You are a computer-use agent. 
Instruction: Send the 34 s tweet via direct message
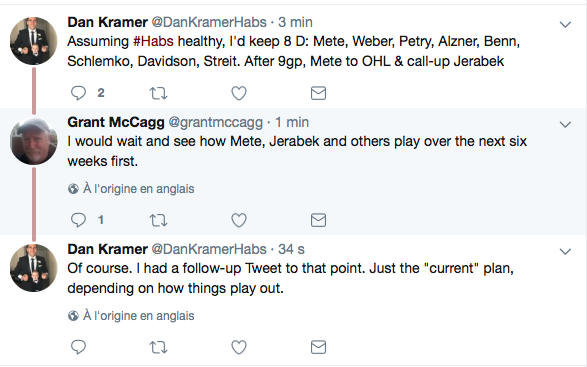point(318,348)
